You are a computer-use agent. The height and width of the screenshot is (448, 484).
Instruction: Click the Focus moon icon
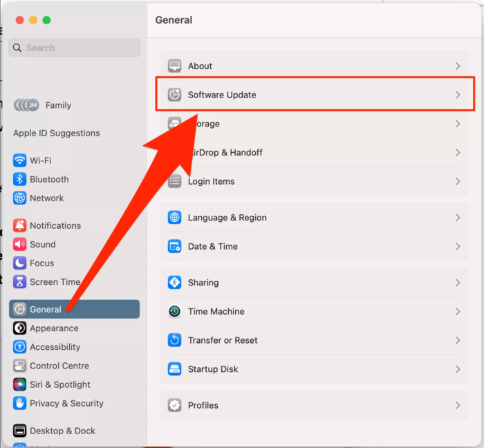[19, 263]
